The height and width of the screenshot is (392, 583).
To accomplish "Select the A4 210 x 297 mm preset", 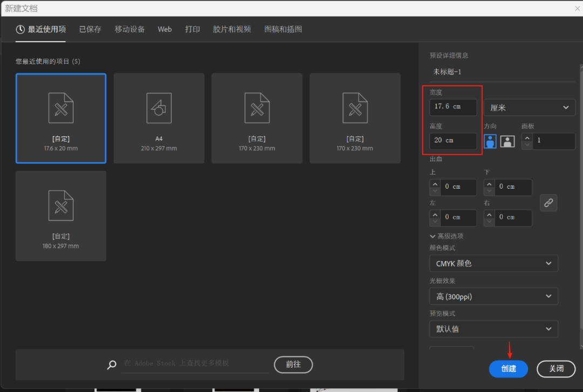I will (159, 118).
